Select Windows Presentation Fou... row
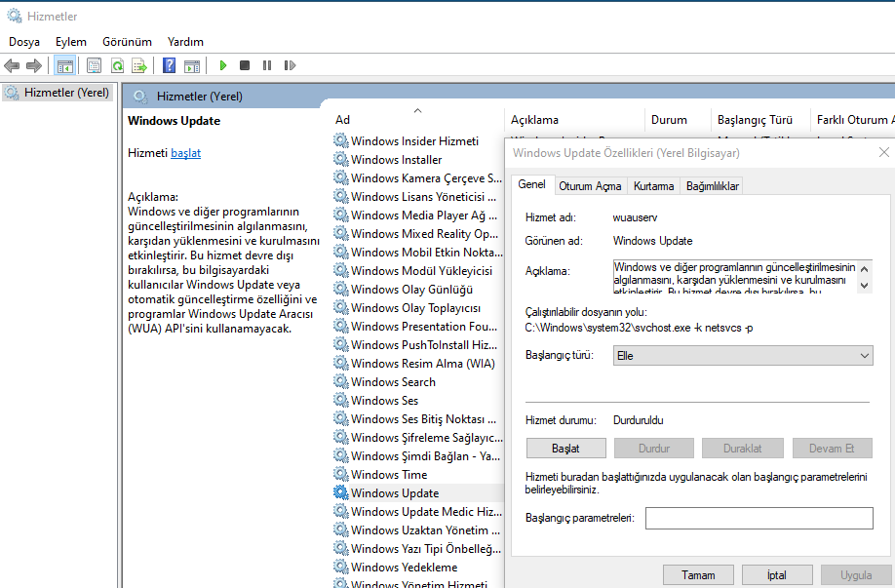The width and height of the screenshot is (895, 588). click(x=418, y=326)
